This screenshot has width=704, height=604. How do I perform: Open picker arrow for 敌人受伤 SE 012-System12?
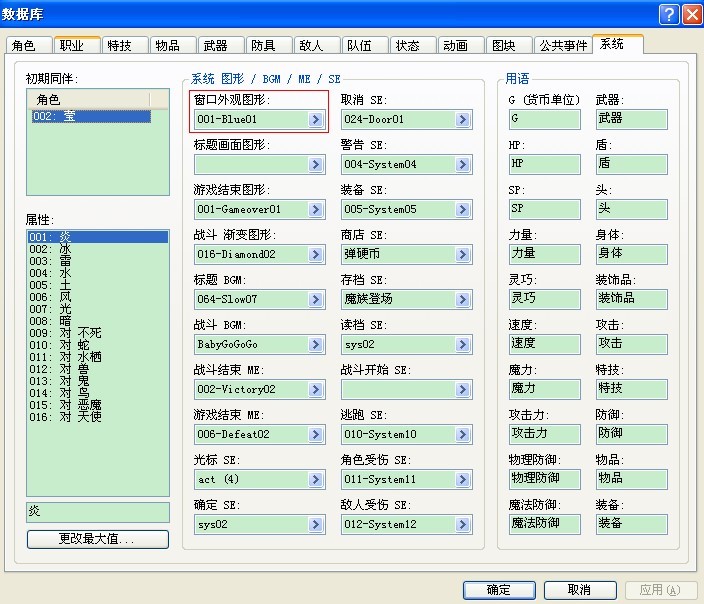(x=462, y=525)
